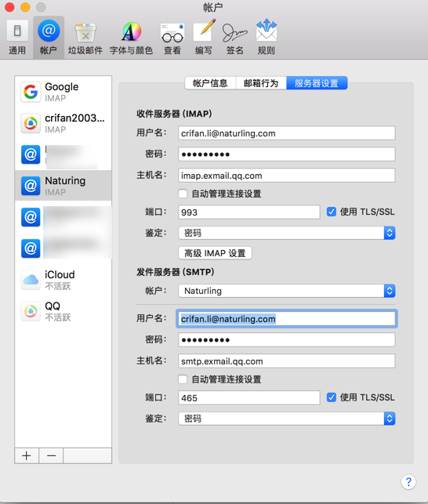Select the inactive QQ account
The image size is (428, 504).
(x=63, y=311)
